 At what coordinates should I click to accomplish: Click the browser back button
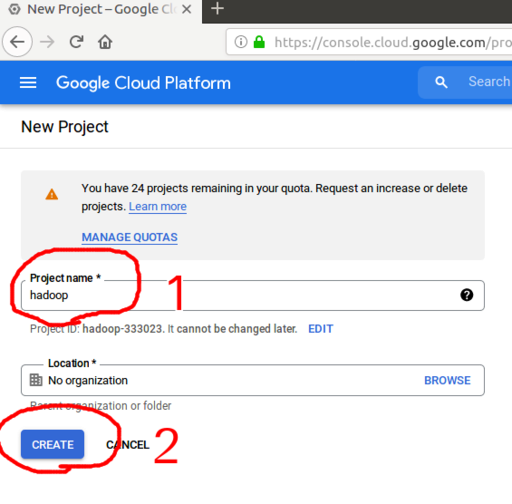click(17, 42)
